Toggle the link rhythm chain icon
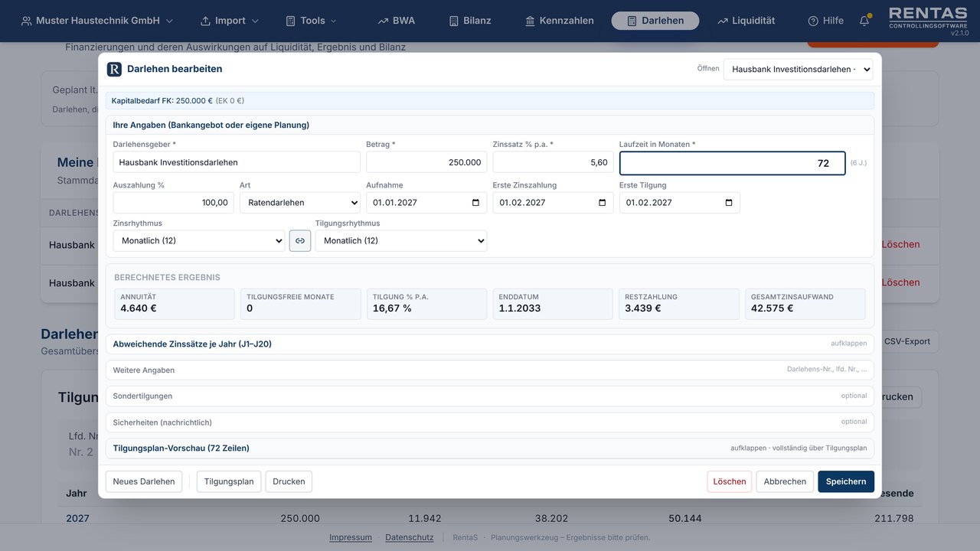This screenshot has height=551, width=980. click(300, 240)
